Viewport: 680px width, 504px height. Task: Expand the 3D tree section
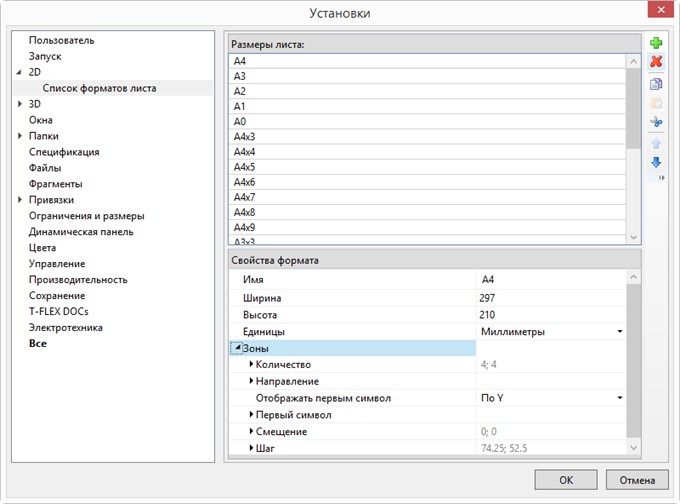(20, 104)
